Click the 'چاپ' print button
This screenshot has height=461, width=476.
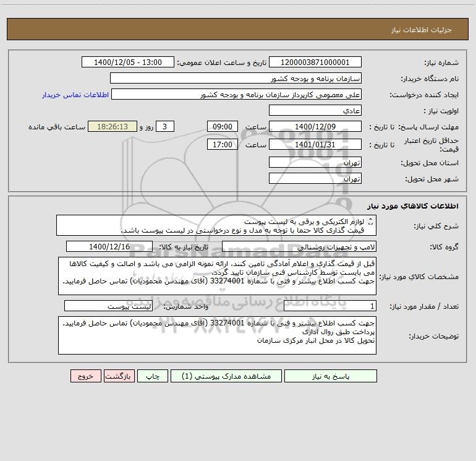(x=153, y=376)
